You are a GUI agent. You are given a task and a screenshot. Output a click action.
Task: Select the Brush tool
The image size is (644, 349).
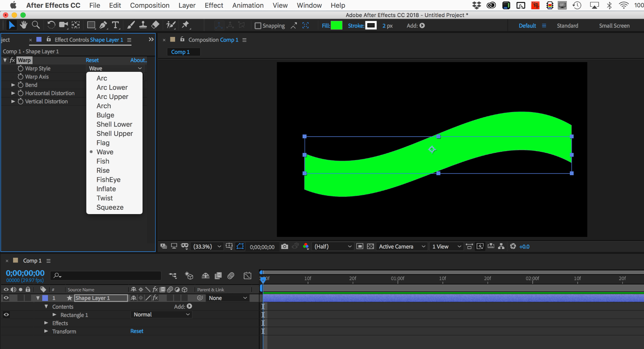point(131,25)
